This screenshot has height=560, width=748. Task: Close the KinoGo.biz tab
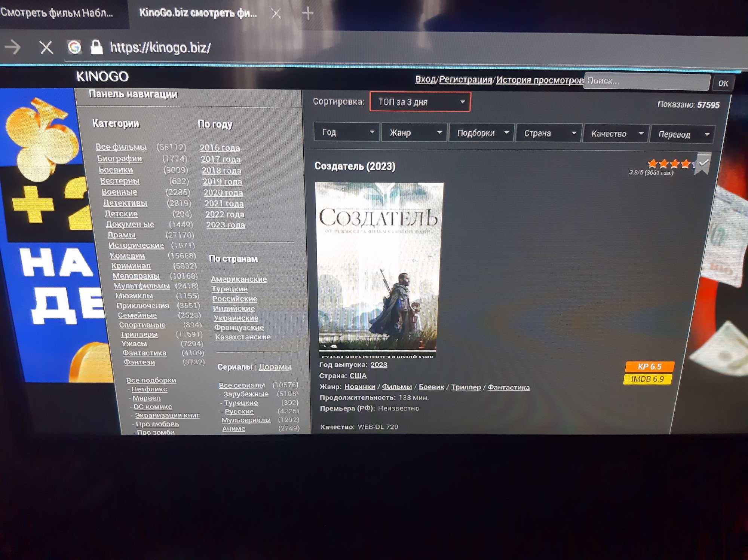pyautogui.click(x=276, y=14)
